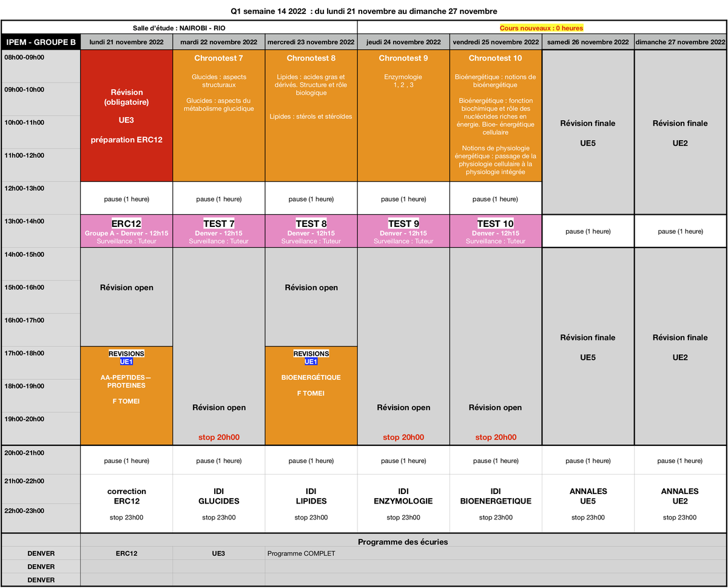Click Saturday's 13h 'pause (1 heure)' cell
728x588 pixels.
click(x=588, y=231)
